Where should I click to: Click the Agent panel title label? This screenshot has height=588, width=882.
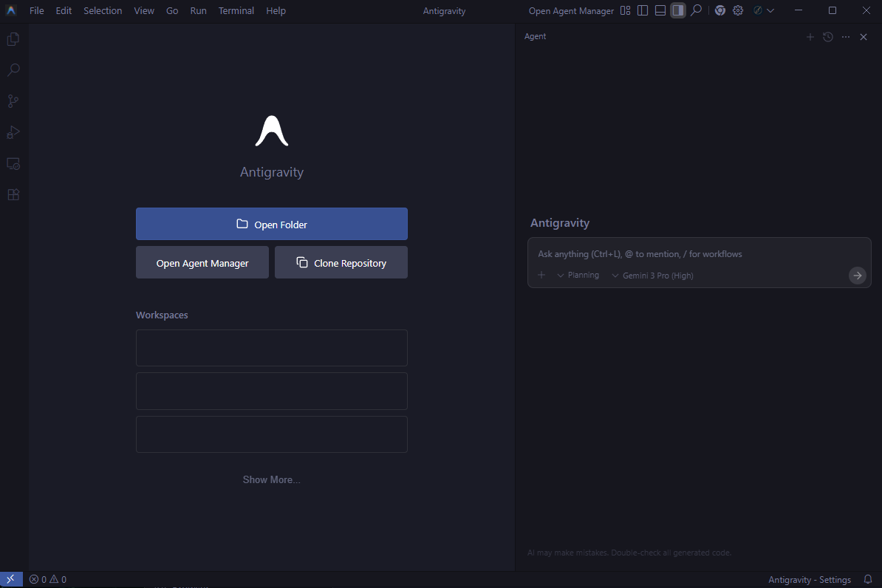(535, 37)
